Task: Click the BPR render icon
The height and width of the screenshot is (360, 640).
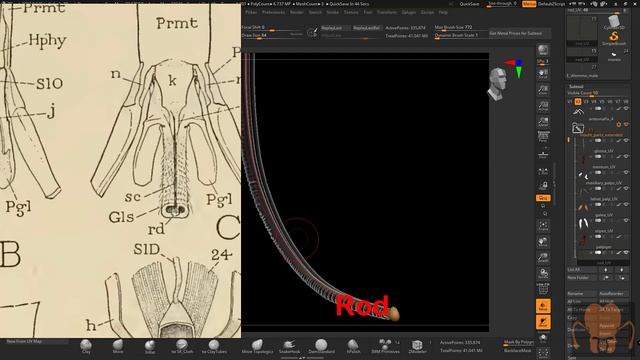Action: [543, 50]
